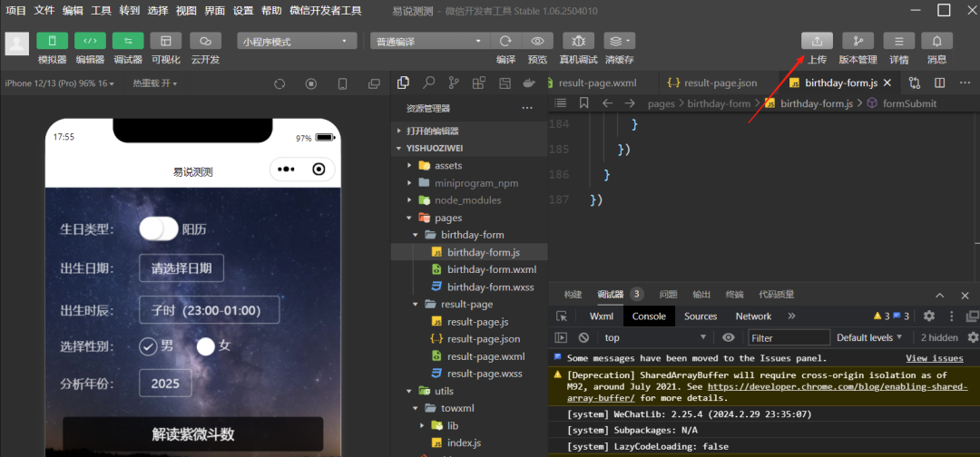980x457 pixels.
Task: Click the console Filter input field
Action: 789,337
